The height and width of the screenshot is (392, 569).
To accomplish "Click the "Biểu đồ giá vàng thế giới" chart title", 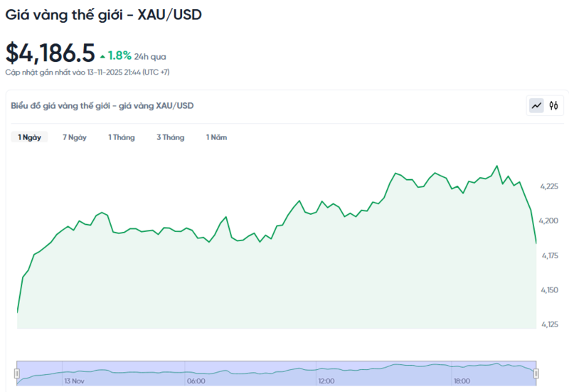I will coord(102,106).
